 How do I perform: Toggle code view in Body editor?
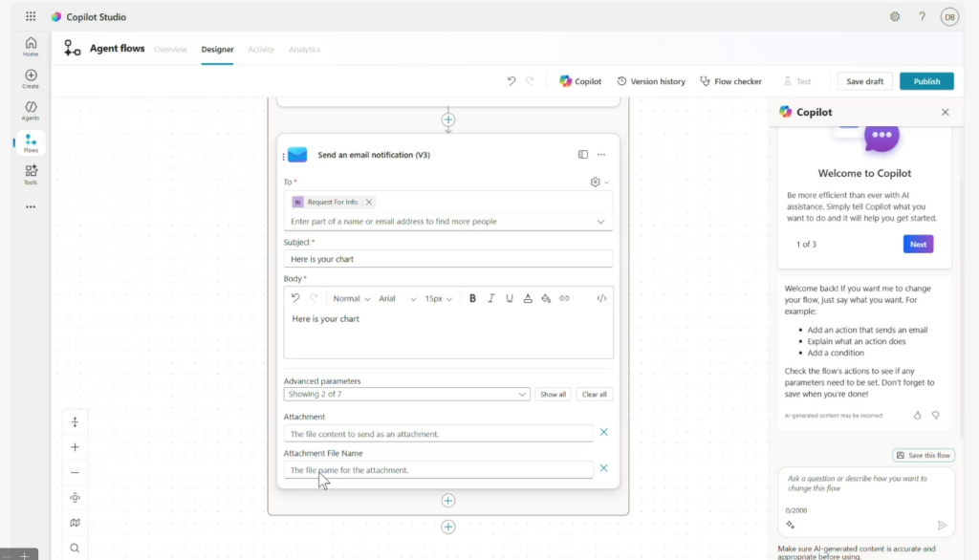(601, 298)
